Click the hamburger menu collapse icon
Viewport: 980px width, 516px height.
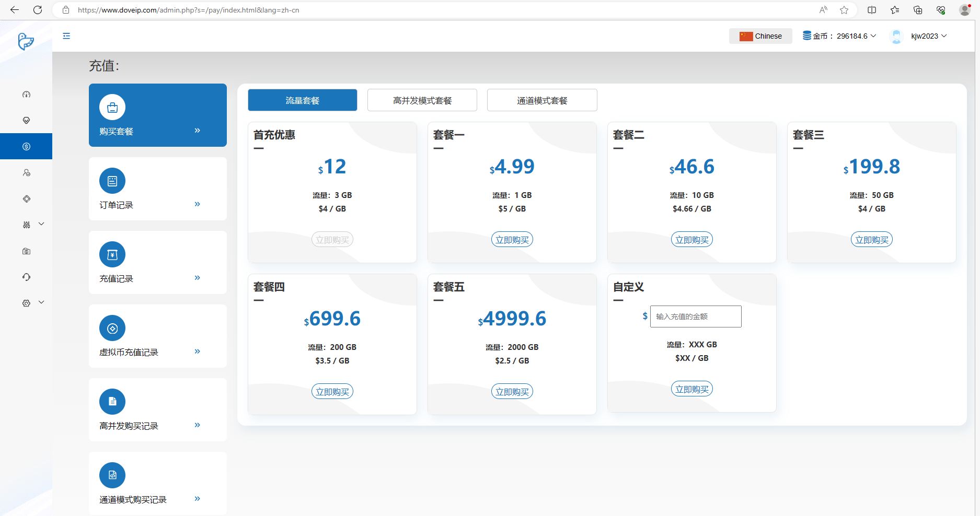(66, 36)
